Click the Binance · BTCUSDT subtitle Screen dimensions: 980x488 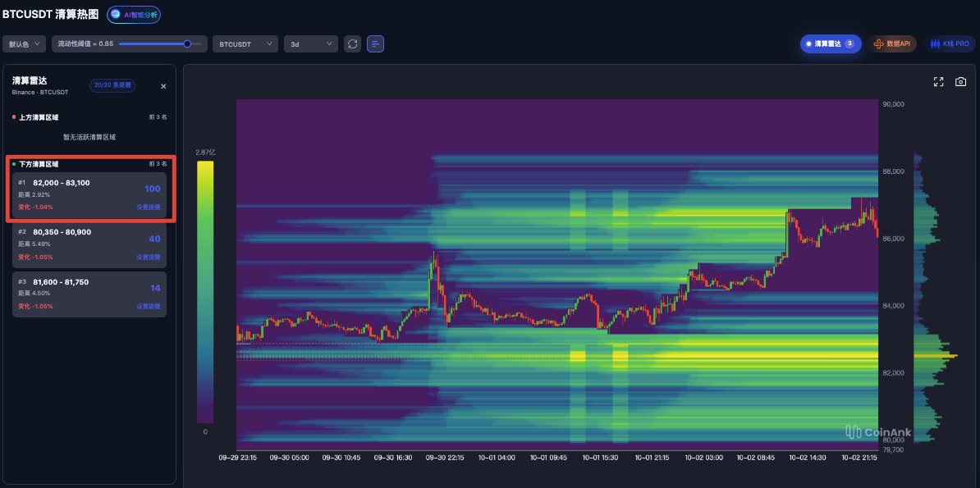point(40,93)
